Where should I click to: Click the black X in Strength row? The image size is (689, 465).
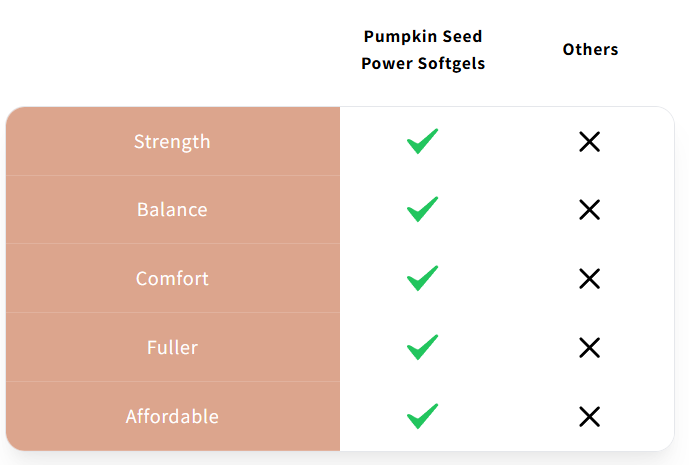(x=589, y=142)
